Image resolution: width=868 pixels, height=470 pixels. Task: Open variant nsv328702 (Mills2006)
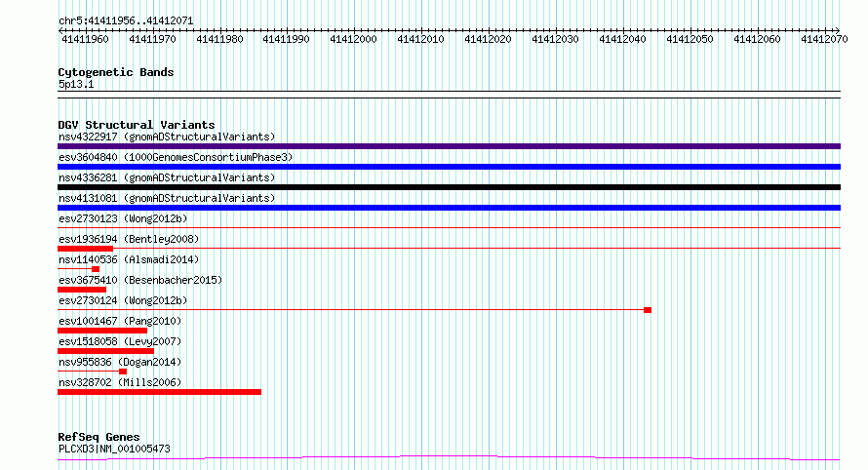120,382
